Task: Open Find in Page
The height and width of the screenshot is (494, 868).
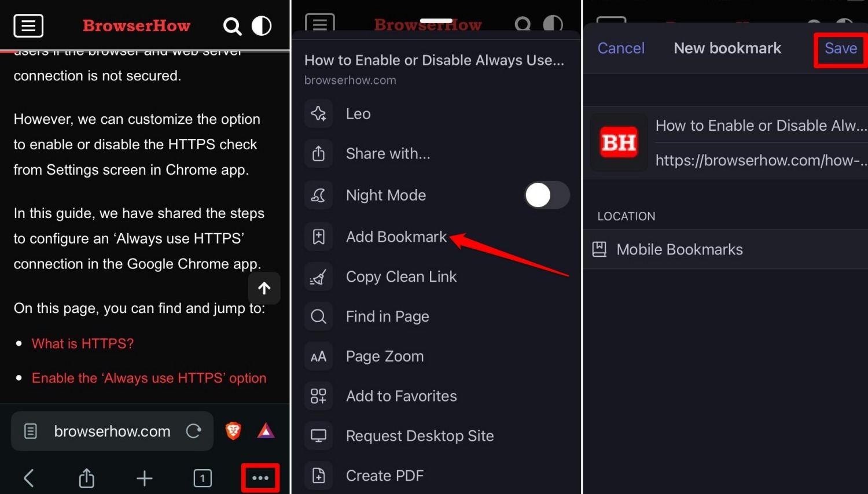Action: coord(437,317)
